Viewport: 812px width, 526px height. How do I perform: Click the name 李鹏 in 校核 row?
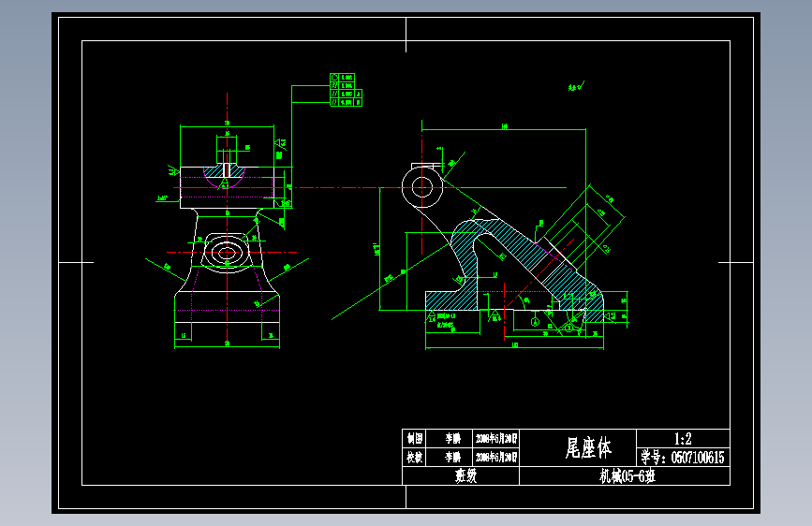click(x=452, y=458)
